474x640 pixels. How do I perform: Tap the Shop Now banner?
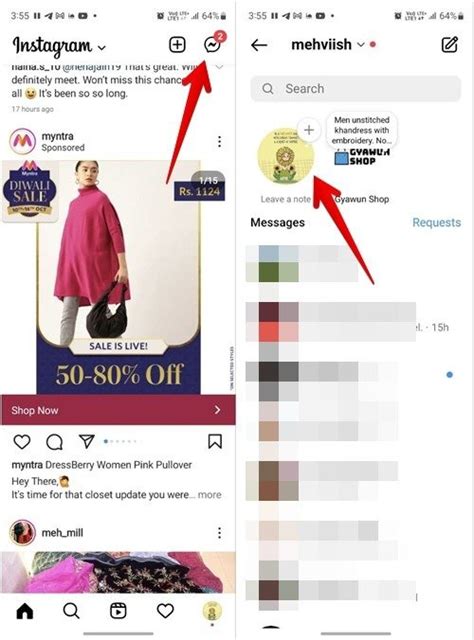coord(118,410)
